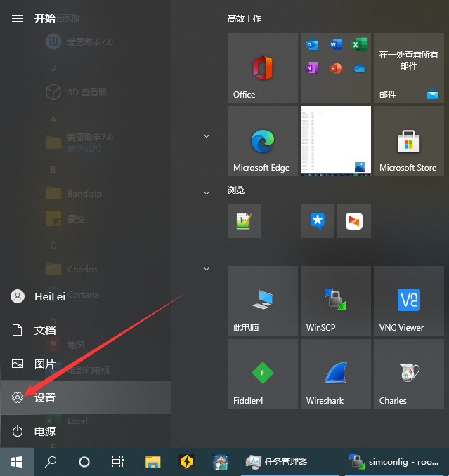This screenshot has width=449, height=476.
Task: Launch the VNC Viewer tile
Action: 409,301
